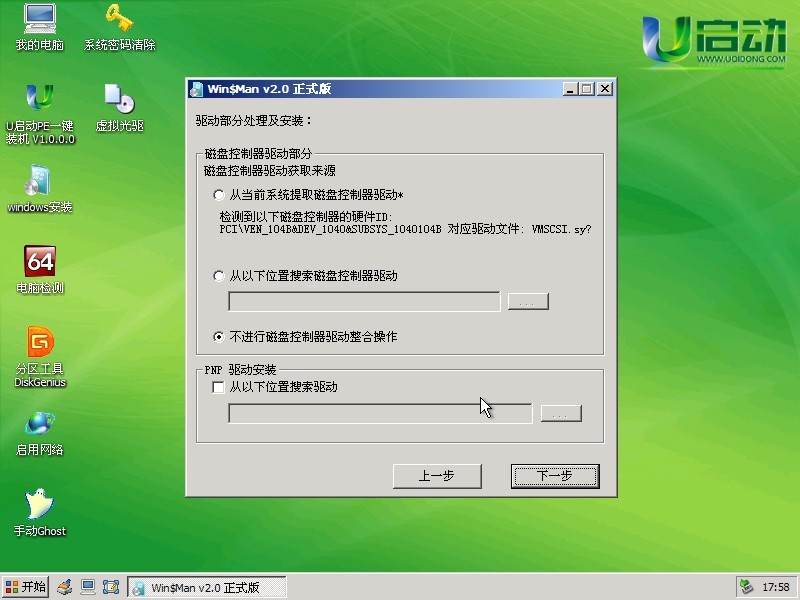Open the 开始 start menu
The image size is (800, 600).
pos(26,587)
